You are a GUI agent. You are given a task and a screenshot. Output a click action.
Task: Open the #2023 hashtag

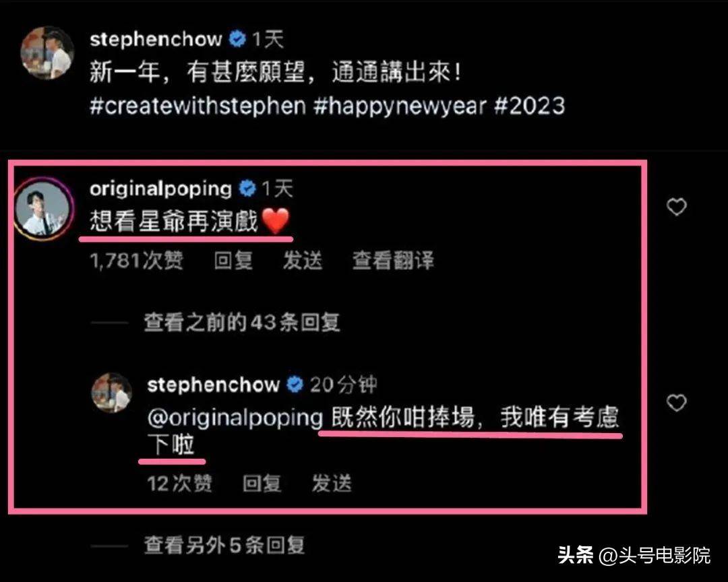pyautogui.click(x=530, y=106)
